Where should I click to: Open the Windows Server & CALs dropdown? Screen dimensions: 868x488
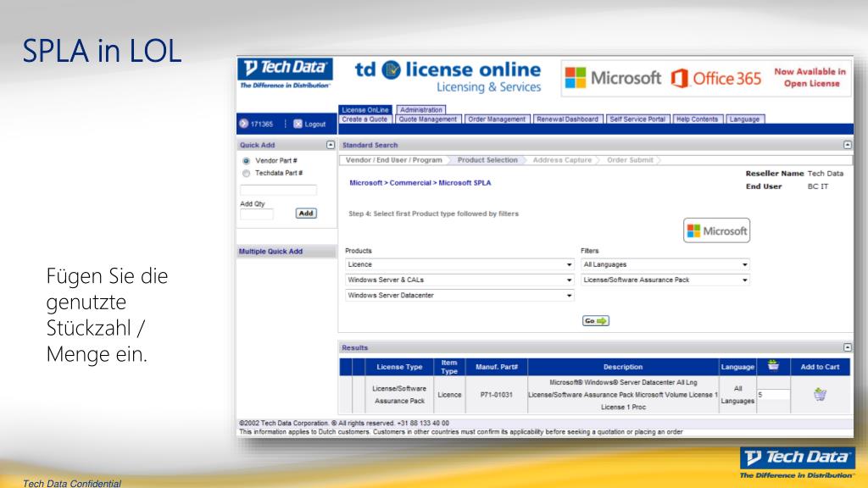coord(459,280)
